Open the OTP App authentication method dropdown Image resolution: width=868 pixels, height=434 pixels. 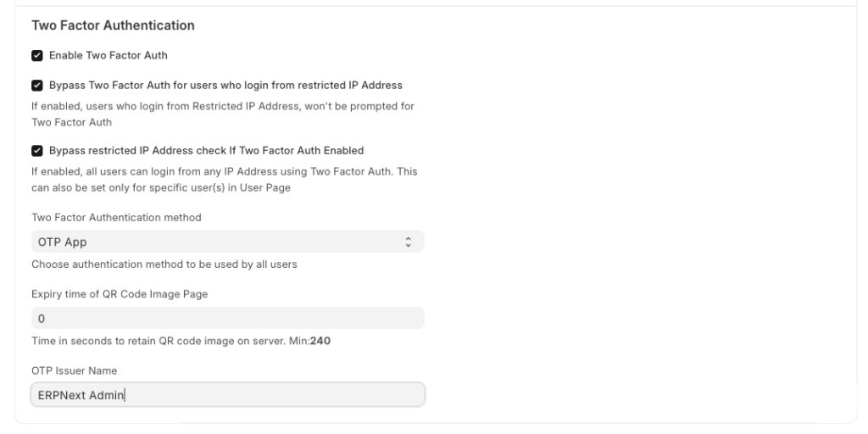tap(226, 242)
